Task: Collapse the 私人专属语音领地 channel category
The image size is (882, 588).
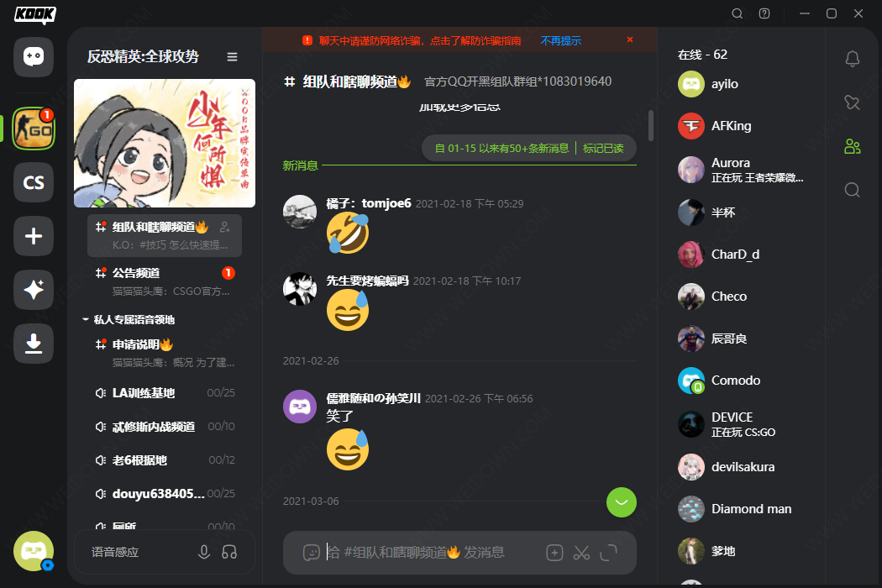Action: (129, 319)
